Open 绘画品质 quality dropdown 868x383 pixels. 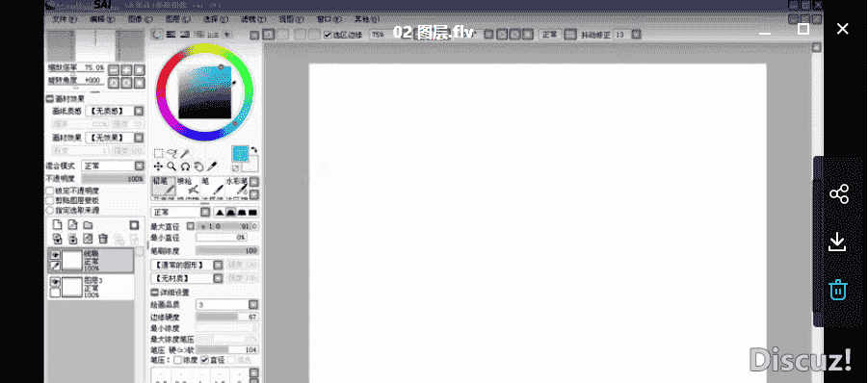click(x=253, y=304)
